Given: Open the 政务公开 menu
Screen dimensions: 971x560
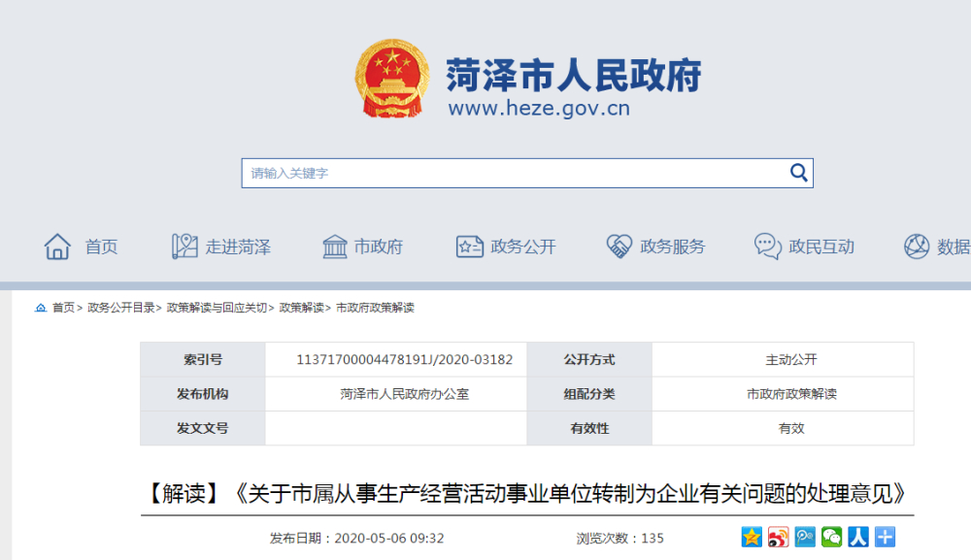Looking at the screenshot, I should tap(506, 247).
